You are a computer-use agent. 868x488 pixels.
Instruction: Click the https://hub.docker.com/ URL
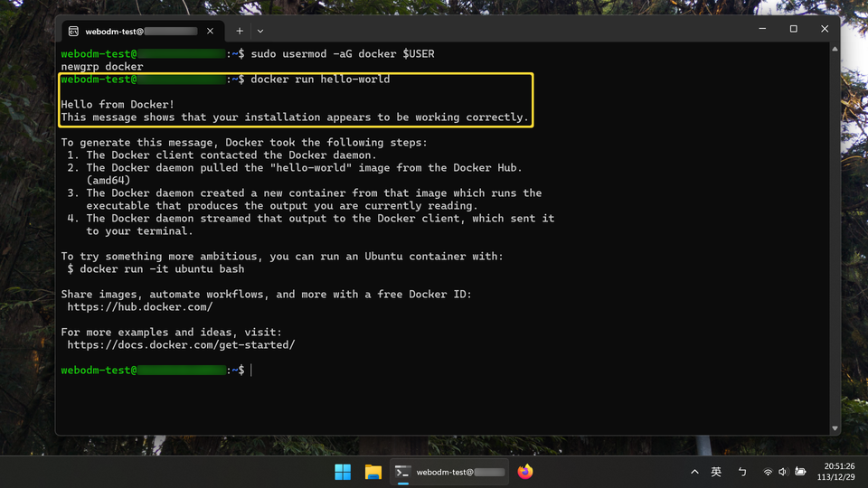(140, 307)
